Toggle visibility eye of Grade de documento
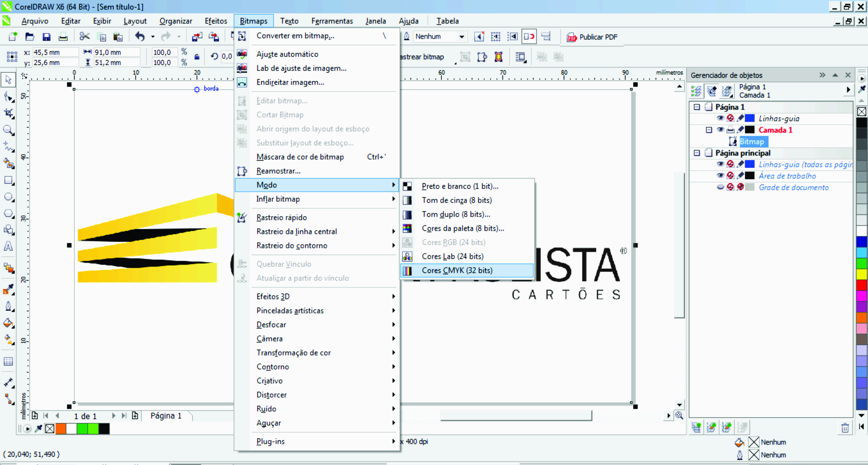The height and width of the screenshot is (465, 868). tap(720, 187)
